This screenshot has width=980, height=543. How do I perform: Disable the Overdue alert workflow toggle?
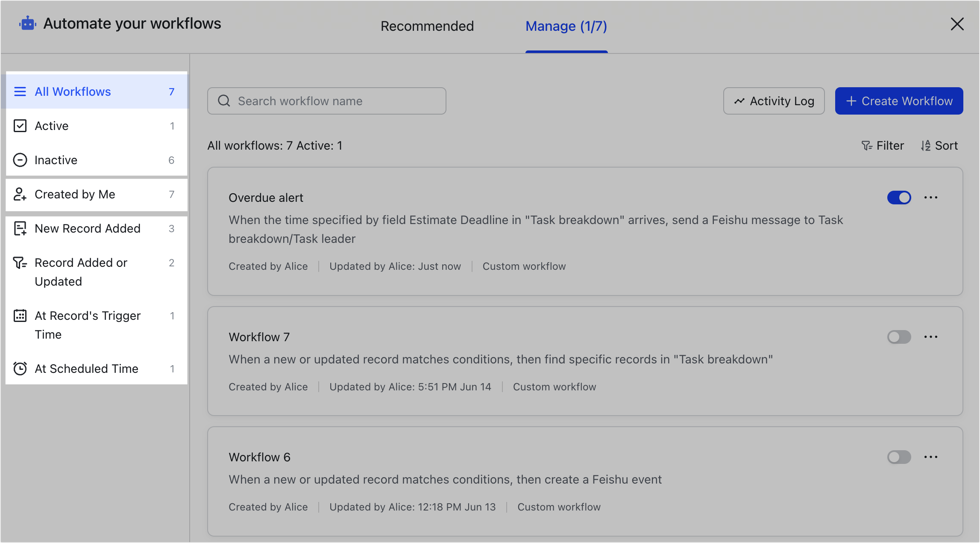[899, 198]
